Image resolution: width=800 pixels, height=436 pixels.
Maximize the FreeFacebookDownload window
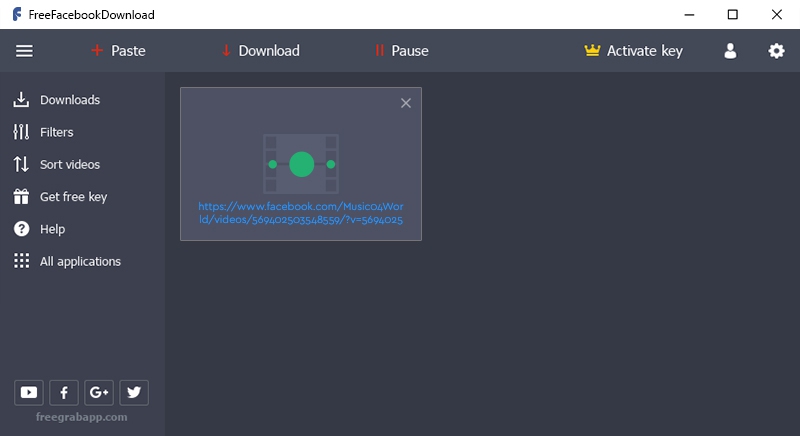(x=733, y=15)
